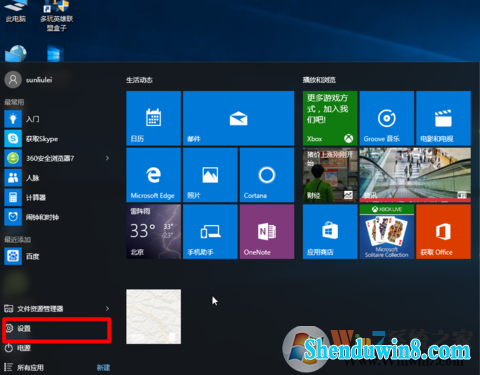Expand 360 browser jump list arrow

(107, 158)
